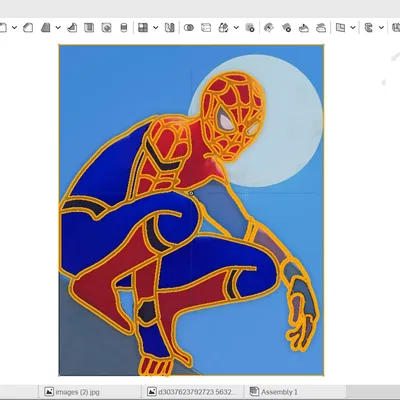Select the Draft tool icon
Screen dimensions: 400x400
tap(46, 28)
